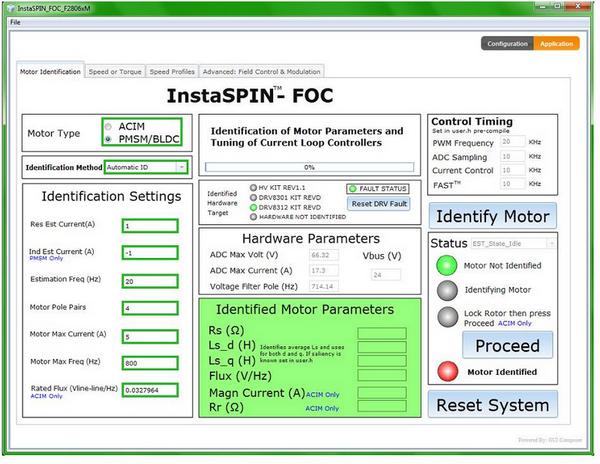This screenshot has width=600, height=464.
Task: Click the 'Identification Settings' heading
Action: (111, 196)
